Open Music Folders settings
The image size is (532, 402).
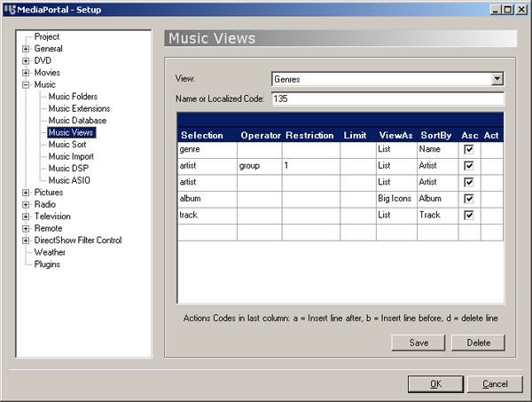[73, 97]
